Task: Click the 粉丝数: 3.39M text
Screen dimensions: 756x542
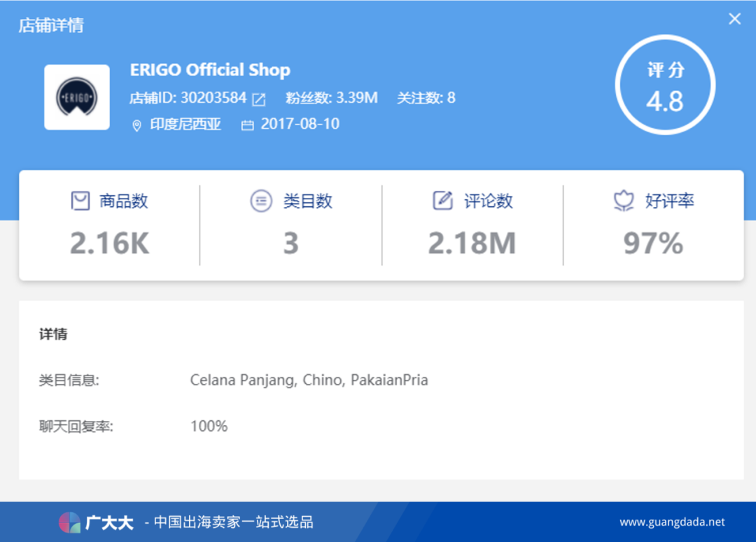Action: point(332,98)
